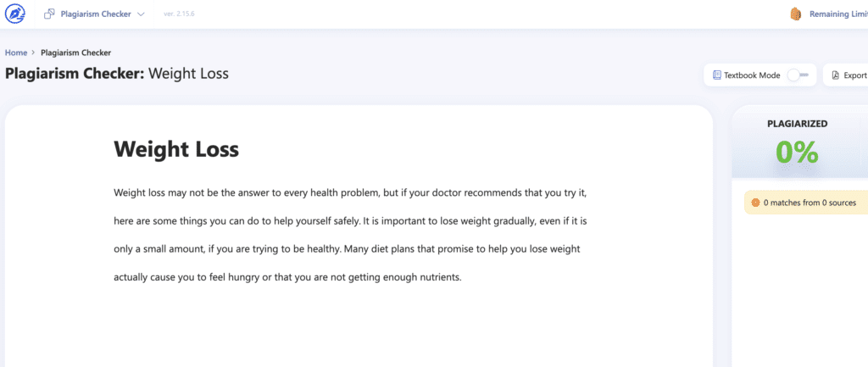Click the Textbook Mode label
Image resolution: width=868 pixels, height=367 pixels.
click(x=752, y=75)
